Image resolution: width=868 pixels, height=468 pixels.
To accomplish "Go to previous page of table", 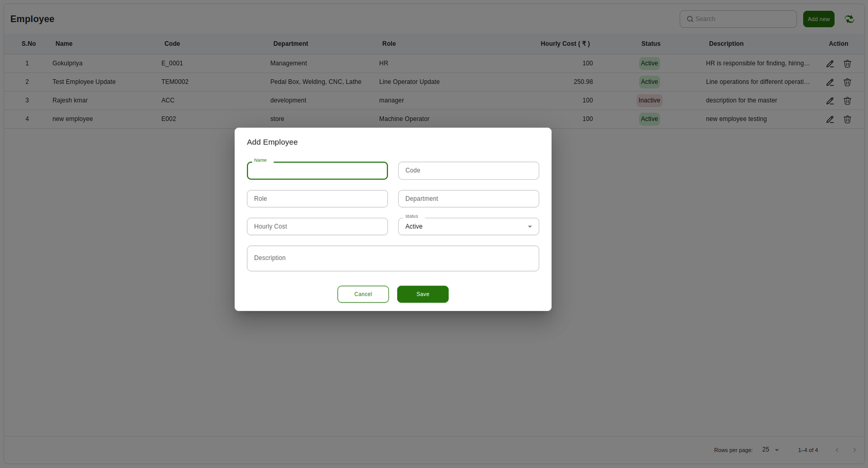I will click(x=837, y=450).
